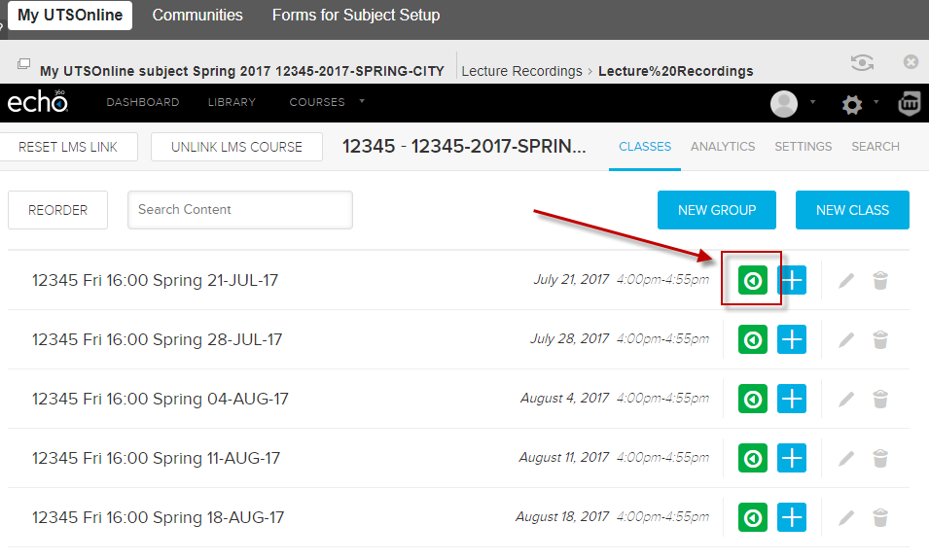Switch to the Analytics tab

pyautogui.click(x=723, y=147)
